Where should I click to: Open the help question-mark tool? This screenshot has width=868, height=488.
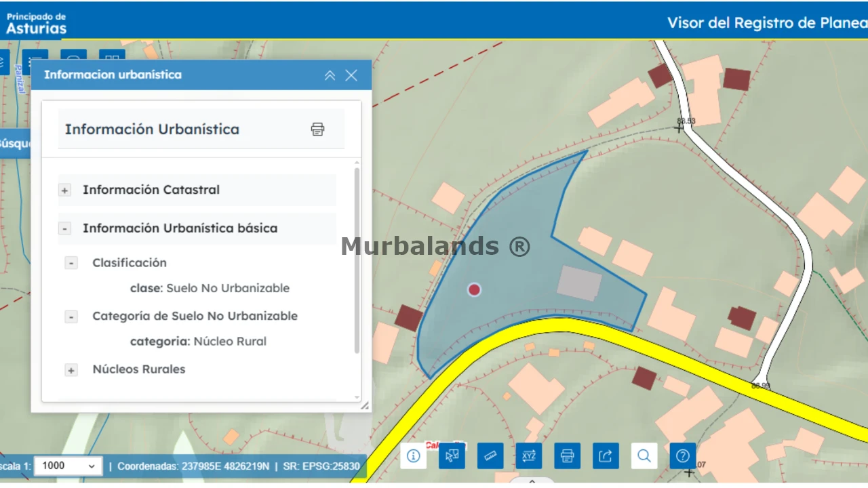click(683, 455)
